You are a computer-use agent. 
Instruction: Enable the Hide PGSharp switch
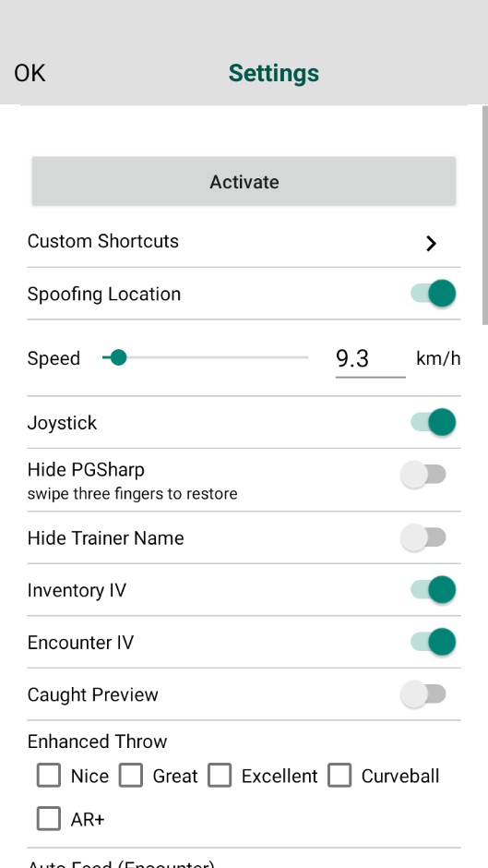423,475
